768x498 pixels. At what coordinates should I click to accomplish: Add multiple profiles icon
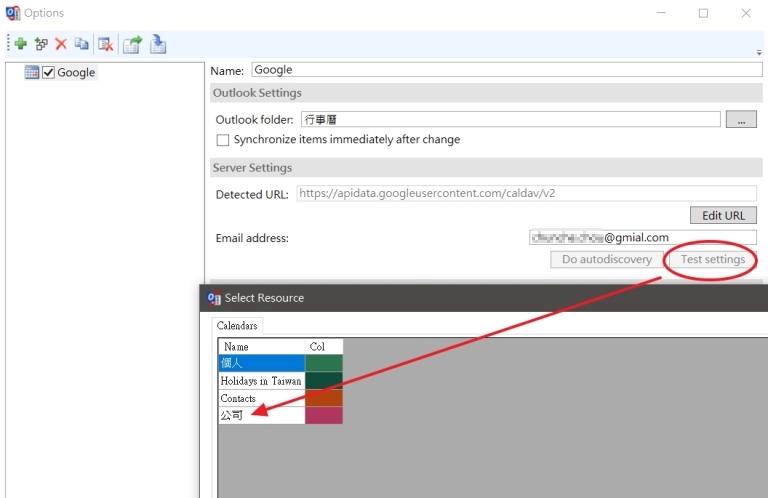tap(41, 44)
